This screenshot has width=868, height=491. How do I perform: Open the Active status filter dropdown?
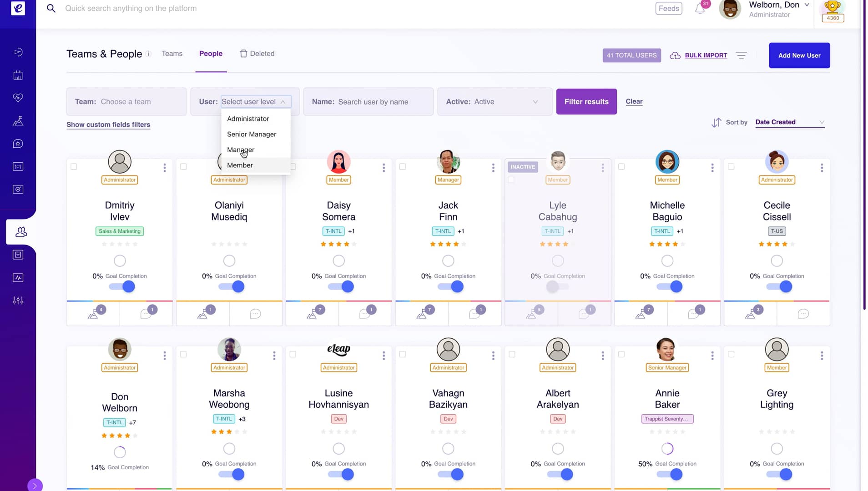click(495, 101)
